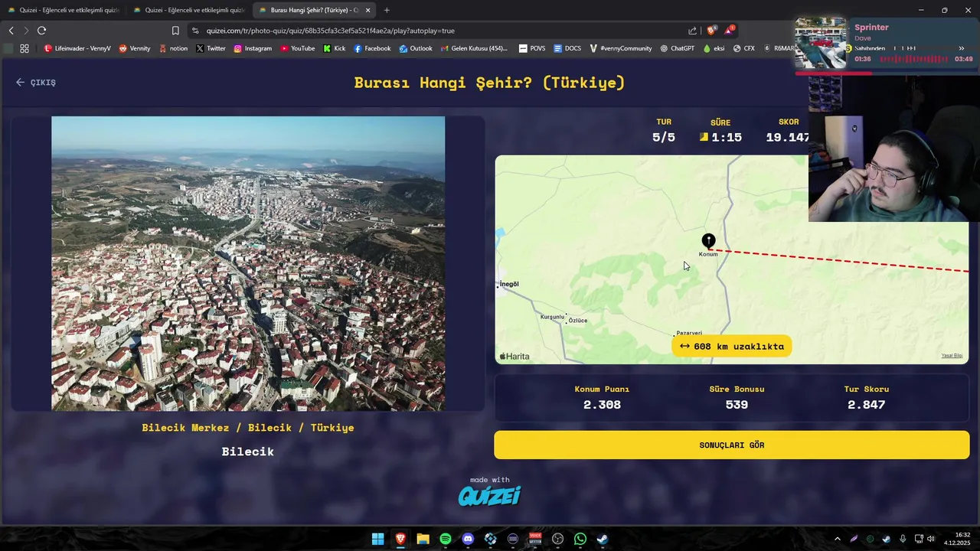Open Voicemeeter from taskbar
Screen dimensions: 980x551
tap(535, 539)
